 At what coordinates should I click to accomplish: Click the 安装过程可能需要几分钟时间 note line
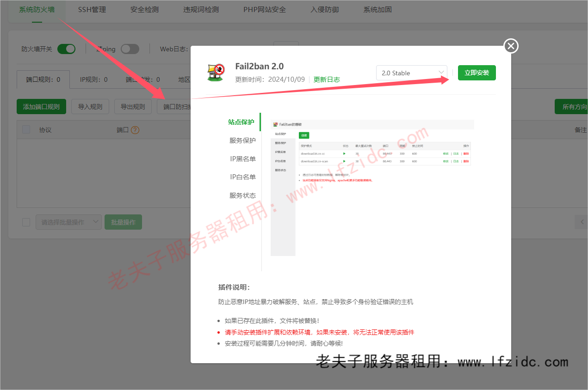point(284,343)
